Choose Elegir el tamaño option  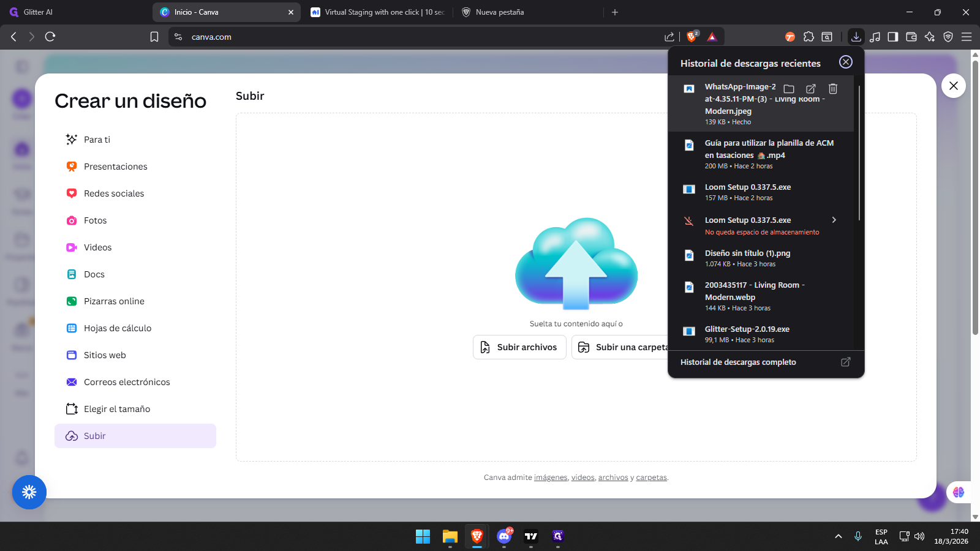pos(116,409)
